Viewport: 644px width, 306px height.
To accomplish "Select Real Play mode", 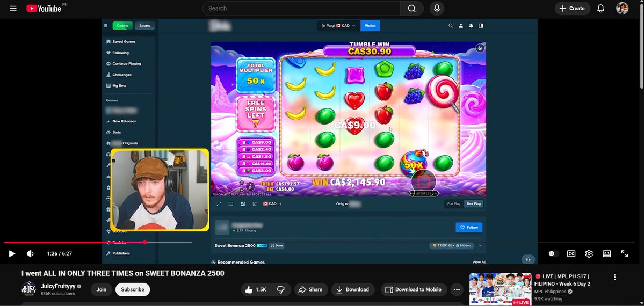I will pos(474,203).
